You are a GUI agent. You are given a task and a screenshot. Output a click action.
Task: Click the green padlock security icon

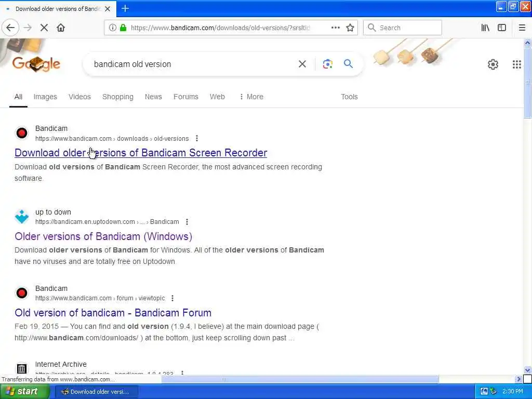(x=124, y=28)
